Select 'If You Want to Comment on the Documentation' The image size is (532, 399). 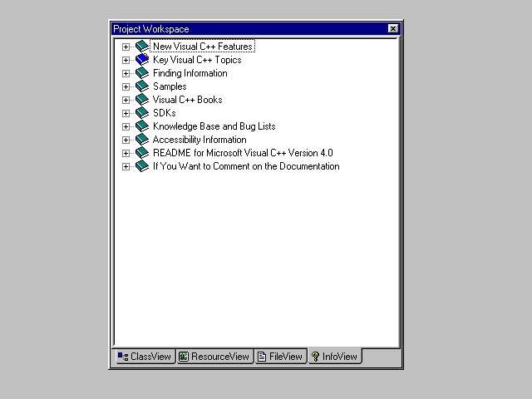(246, 166)
